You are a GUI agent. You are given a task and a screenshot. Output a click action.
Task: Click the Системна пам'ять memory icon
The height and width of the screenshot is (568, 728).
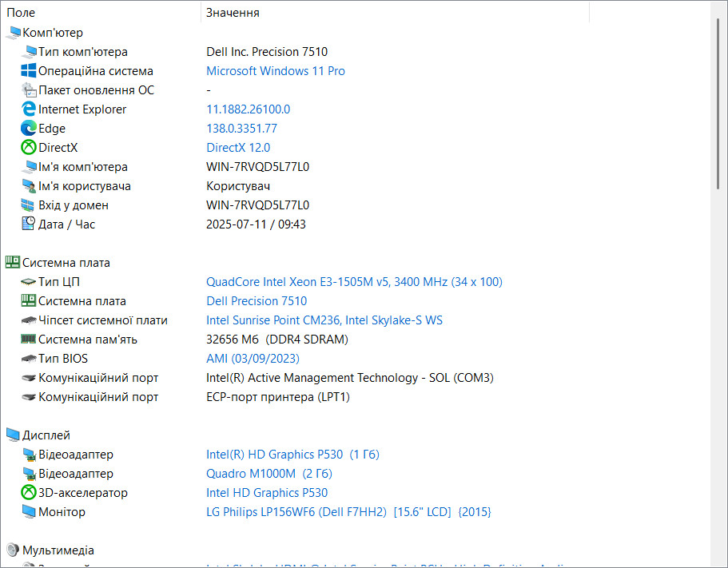pyautogui.click(x=29, y=339)
